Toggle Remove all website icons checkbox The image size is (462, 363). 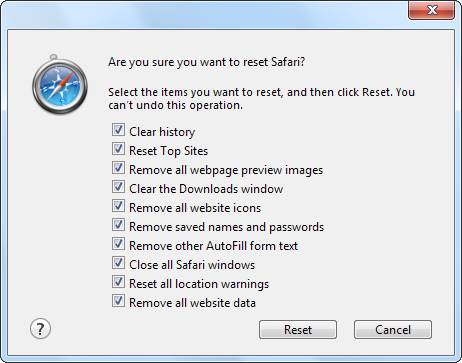[x=118, y=206]
